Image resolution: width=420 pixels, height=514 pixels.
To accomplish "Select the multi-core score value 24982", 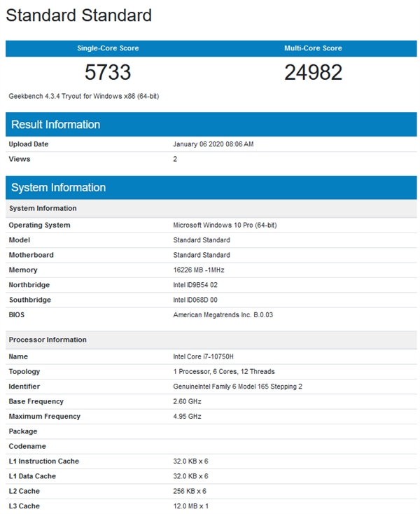I will pos(313,72).
